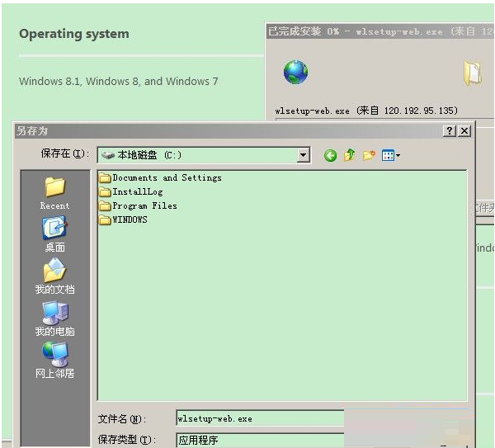Select 我的文档 in the sidebar
This screenshot has height=448, width=495.
pos(54,276)
